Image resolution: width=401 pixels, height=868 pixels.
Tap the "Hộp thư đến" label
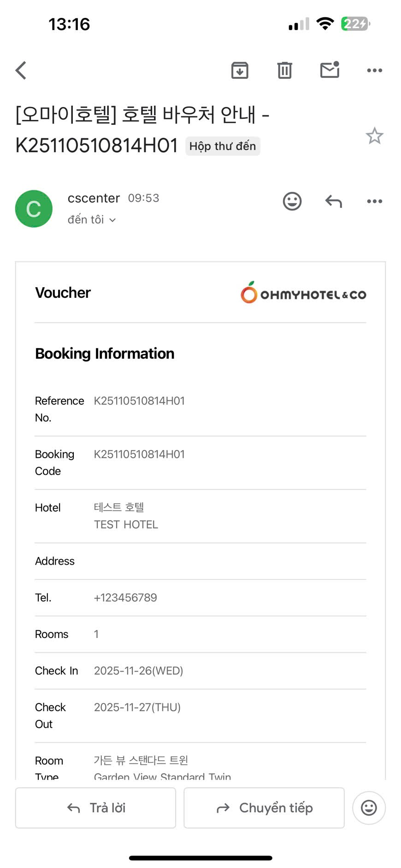tap(223, 146)
